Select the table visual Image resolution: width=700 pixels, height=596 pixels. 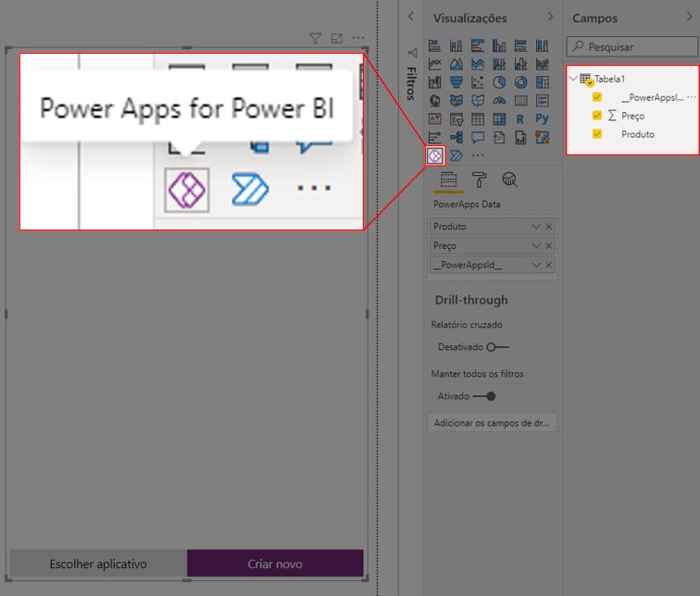pyautogui.click(x=477, y=118)
